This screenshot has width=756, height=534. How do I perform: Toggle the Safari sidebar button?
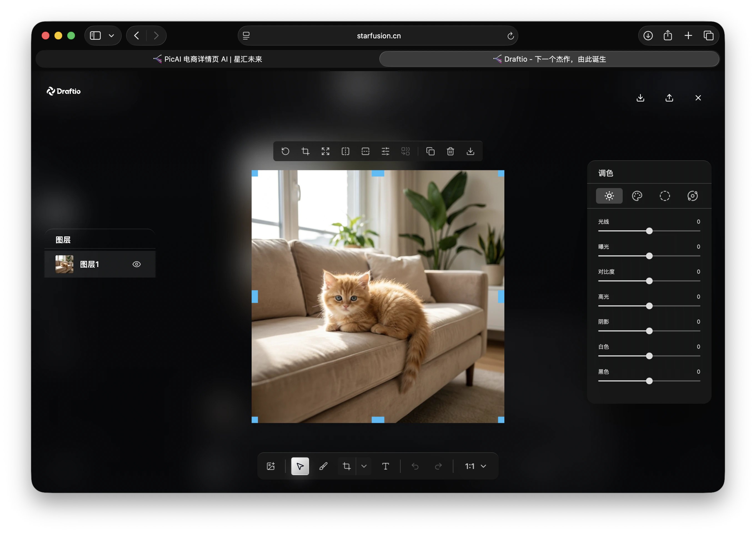point(96,36)
